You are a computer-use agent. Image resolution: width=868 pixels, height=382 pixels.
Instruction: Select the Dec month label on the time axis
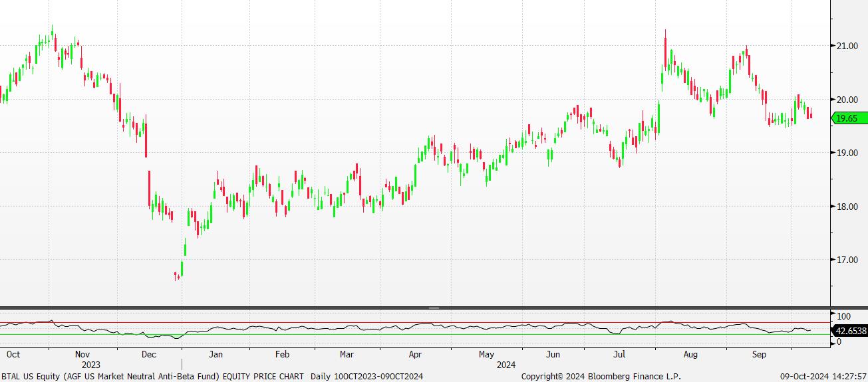pos(149,355)
